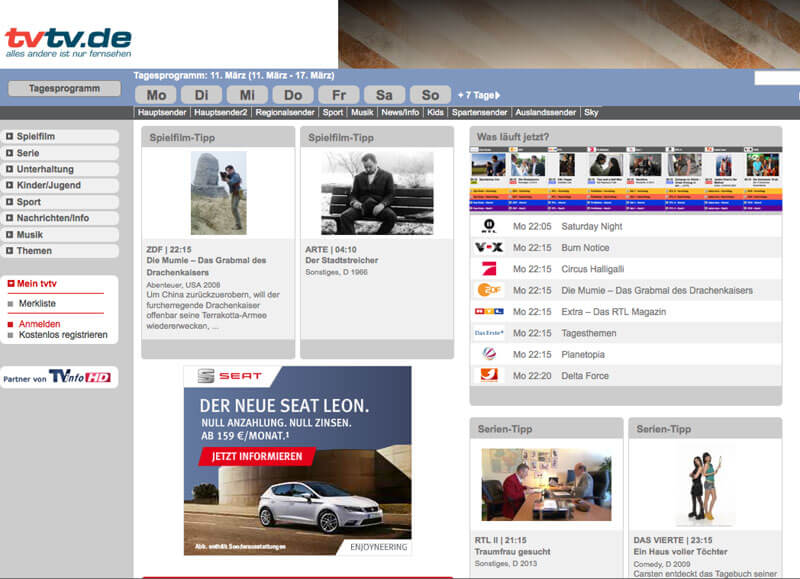Select the Sa day tab

(384, 95)
